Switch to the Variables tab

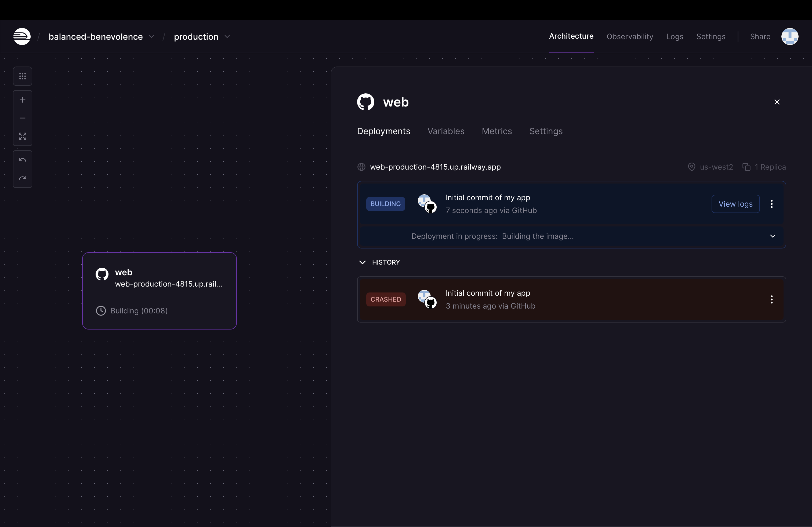pyautogui.click(x=445, y=131)
